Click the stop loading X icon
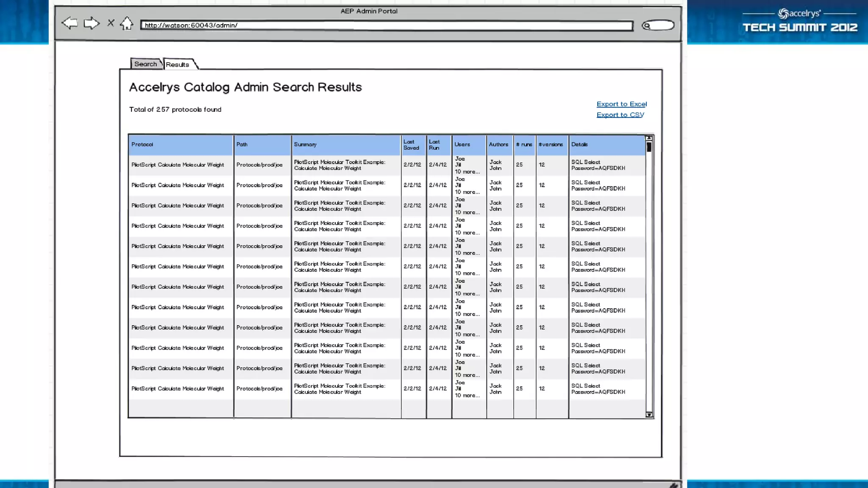Screen dimensions: 868x488 coord(111,23)
